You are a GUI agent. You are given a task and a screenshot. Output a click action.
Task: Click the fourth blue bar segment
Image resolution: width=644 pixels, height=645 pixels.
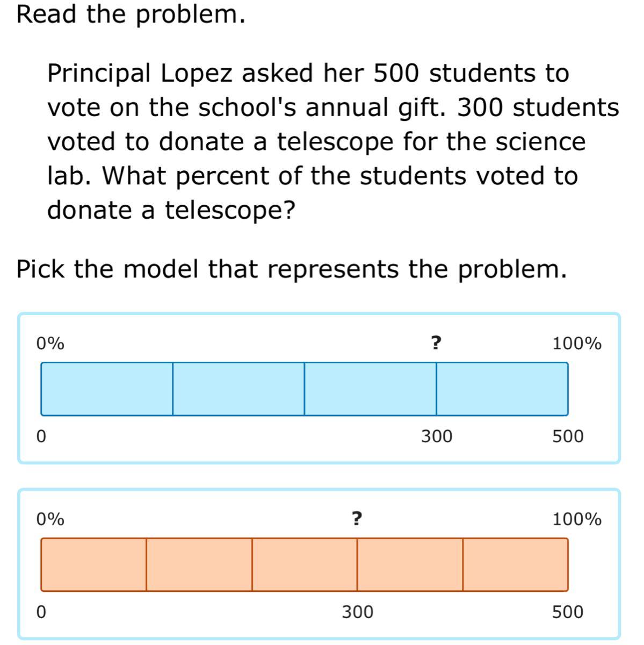click(502, 389)
